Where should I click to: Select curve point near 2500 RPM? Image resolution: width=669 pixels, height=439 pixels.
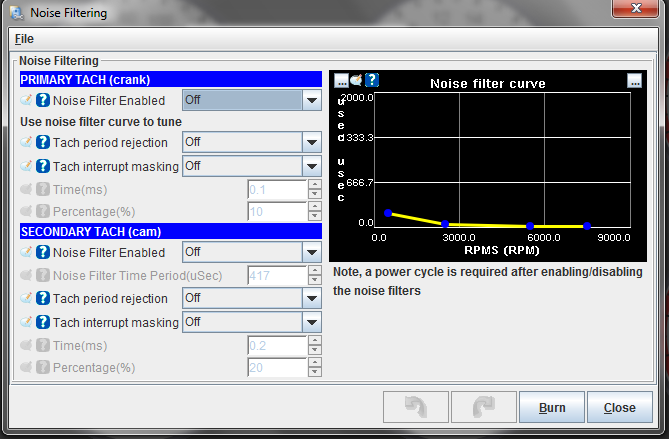(445, 224)
